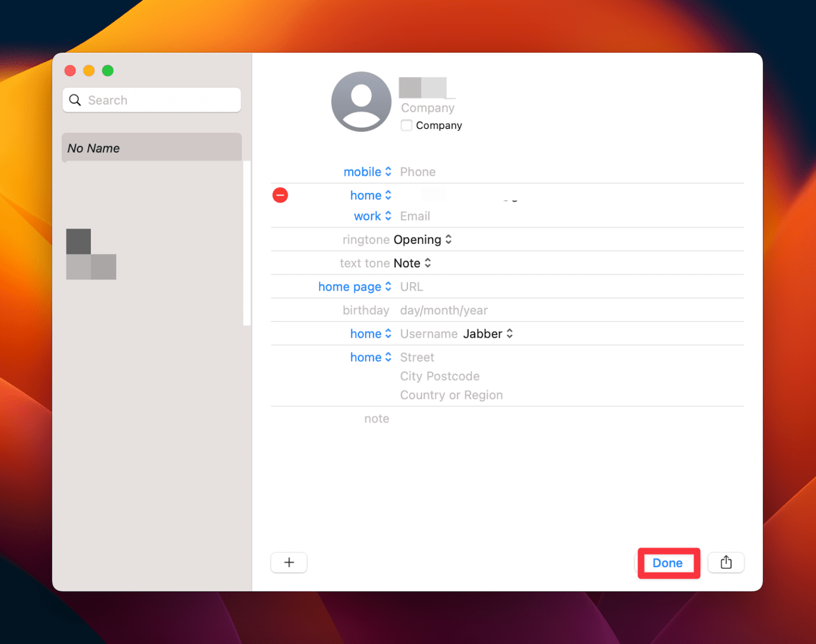Viewport: 816px width, 644px height.
Task: Expand the home page label menu
Action: (354, 286)
